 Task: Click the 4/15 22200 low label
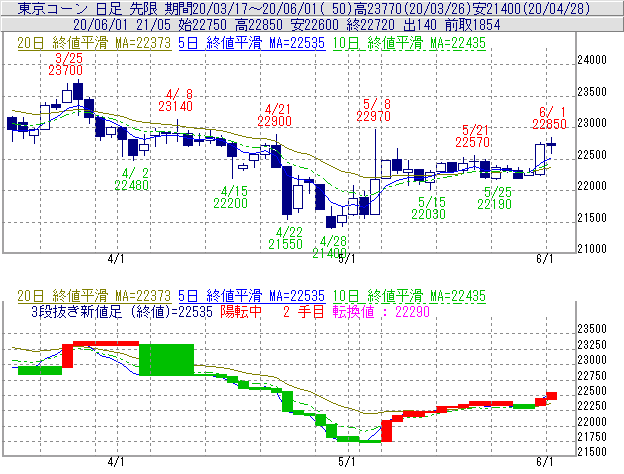pos(230,197)
